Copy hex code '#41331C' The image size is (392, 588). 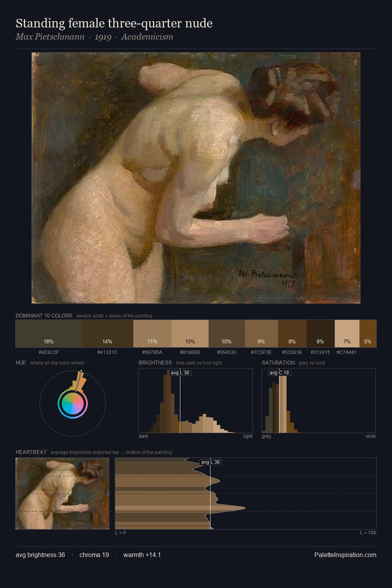[x=107, y=352]
